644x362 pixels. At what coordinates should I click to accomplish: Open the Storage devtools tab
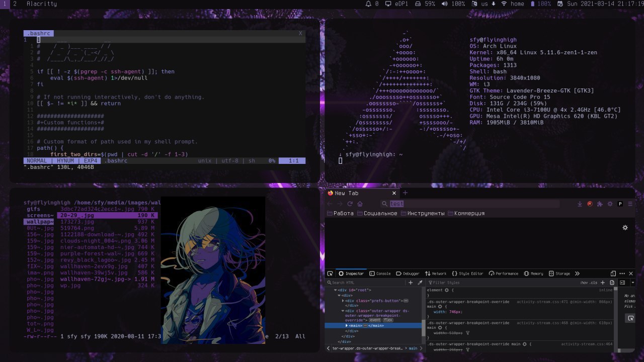pyautogui.click(x=559, y=274)
